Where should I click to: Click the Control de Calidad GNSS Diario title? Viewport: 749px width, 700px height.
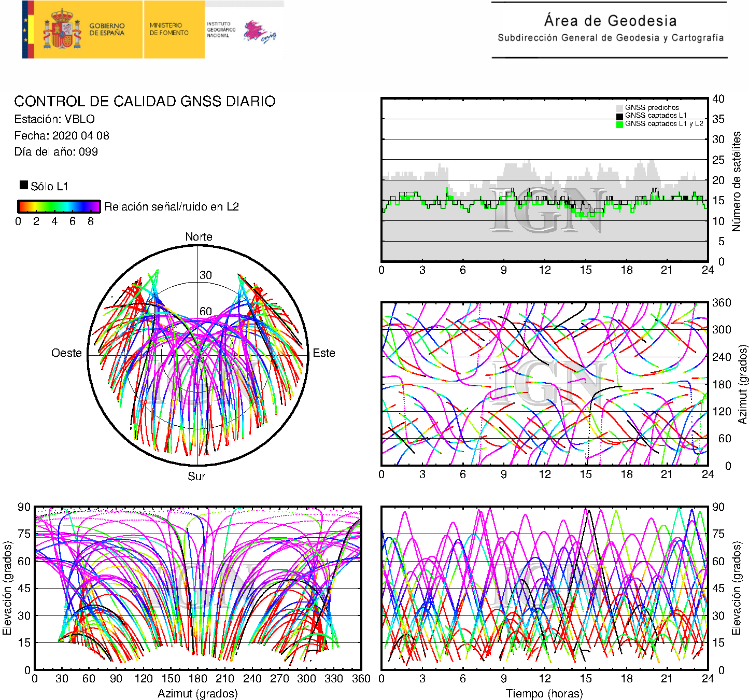[145, 101]
